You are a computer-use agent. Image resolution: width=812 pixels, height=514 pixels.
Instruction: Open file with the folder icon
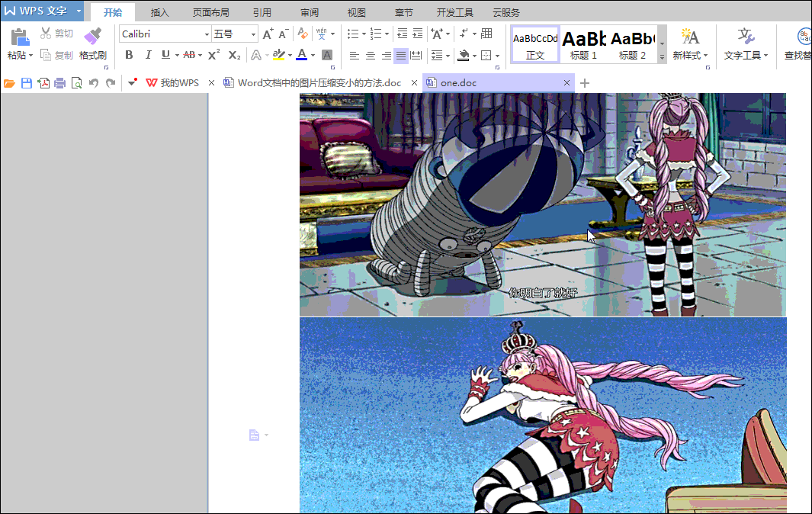pyautogui.click(x=9, y=83)
